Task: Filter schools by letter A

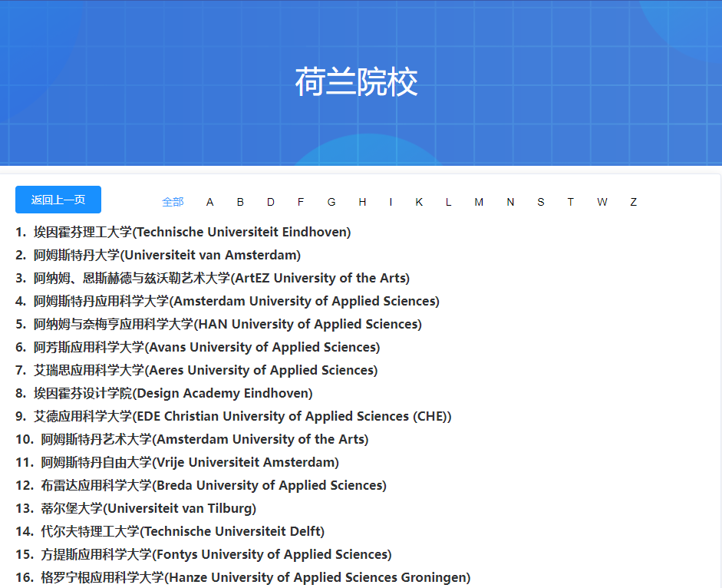Action: [x=210, y=202]
